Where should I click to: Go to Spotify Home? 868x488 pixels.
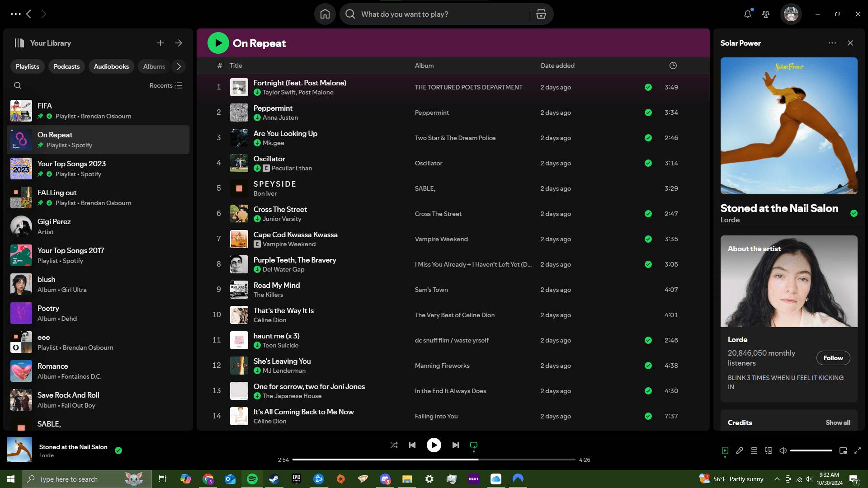pyautogui.click(x=325, y=14)
